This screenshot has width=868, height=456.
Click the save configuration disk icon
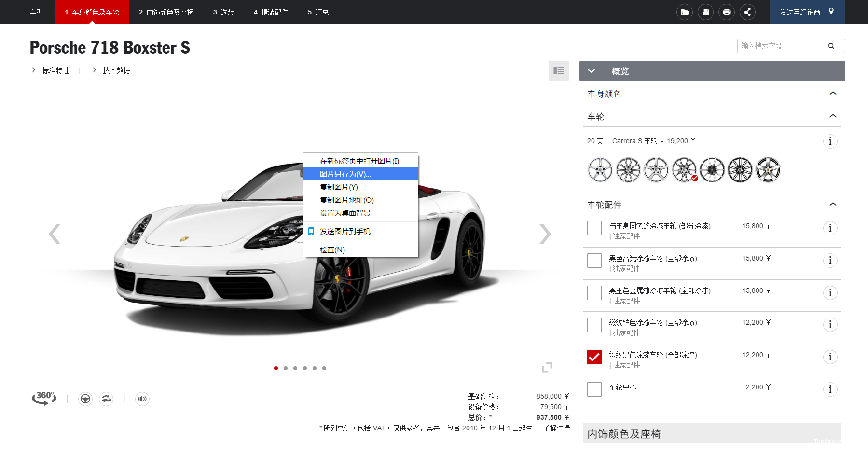(705, 12)
